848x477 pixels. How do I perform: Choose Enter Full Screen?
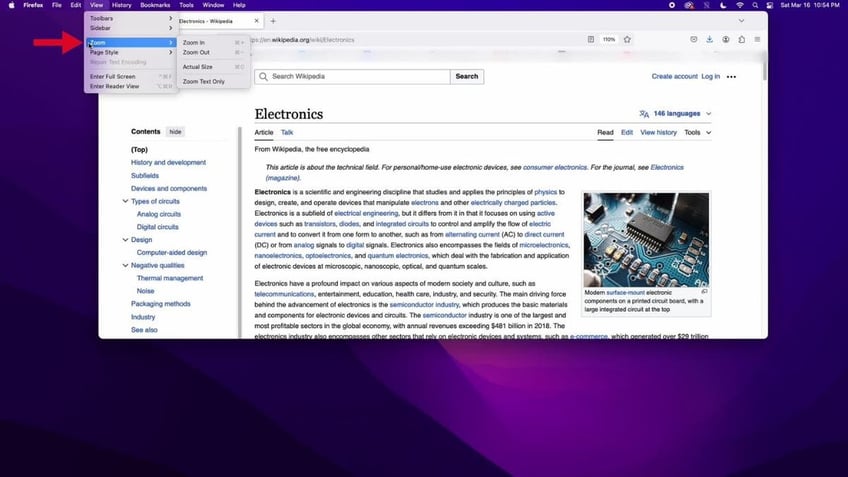point(131,76)
